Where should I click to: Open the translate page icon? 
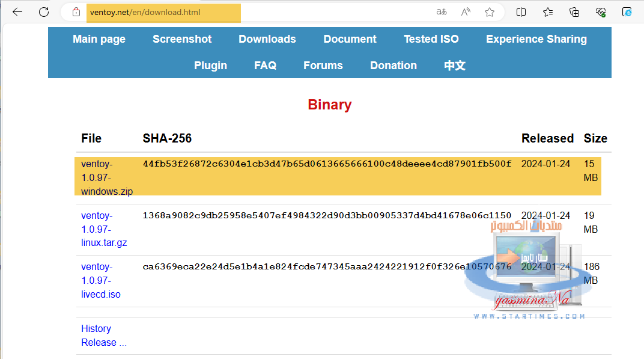point(442,12)
